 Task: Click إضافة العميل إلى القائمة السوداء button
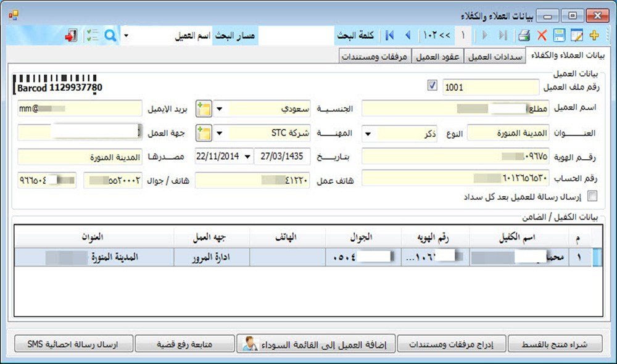point(316,344)
